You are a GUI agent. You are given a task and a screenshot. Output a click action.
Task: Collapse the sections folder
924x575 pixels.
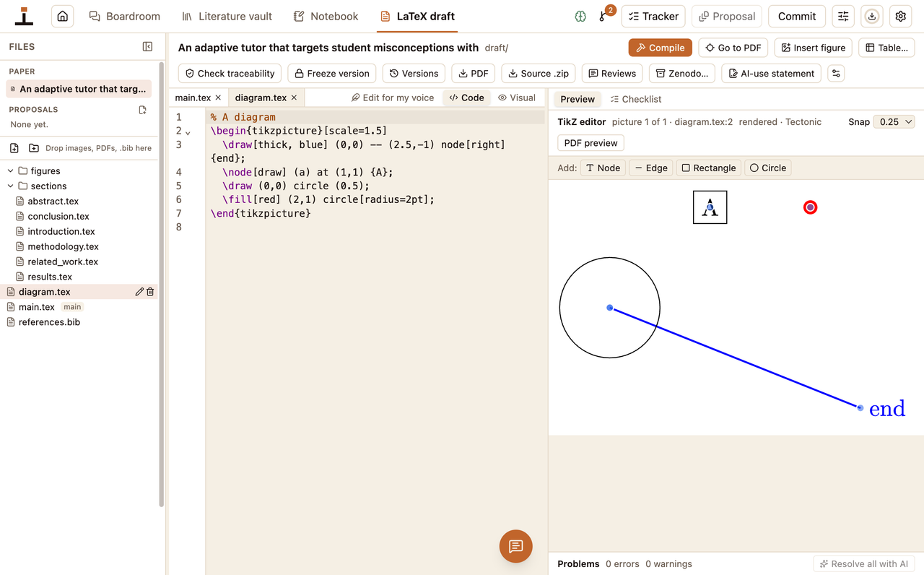click(x=11, y=186)
